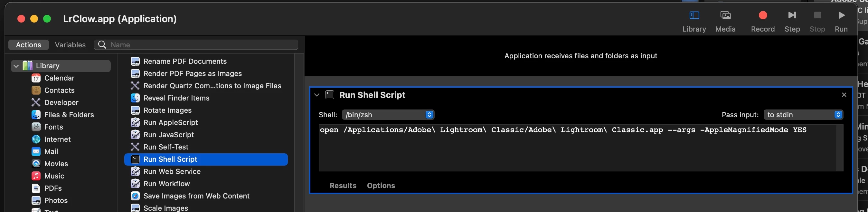Select the Contacts category icon
This screenshot has height=212, width=868.
coord(36,90)
